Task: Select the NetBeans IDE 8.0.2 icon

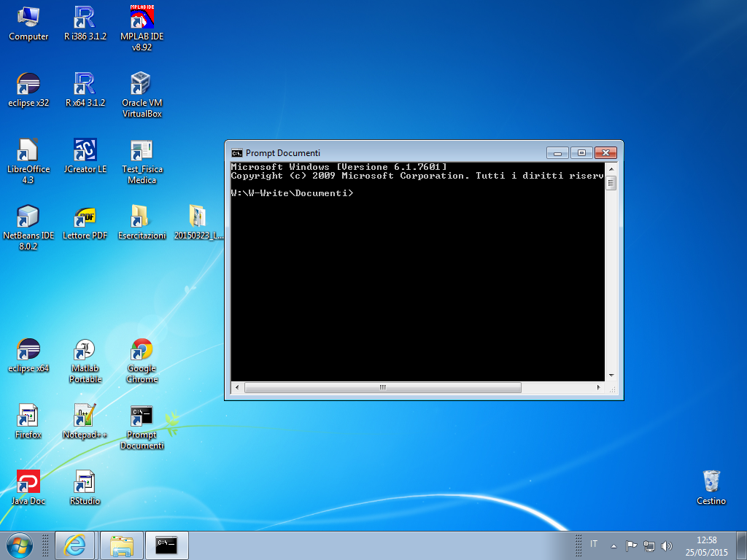Action: pos(28,217)
